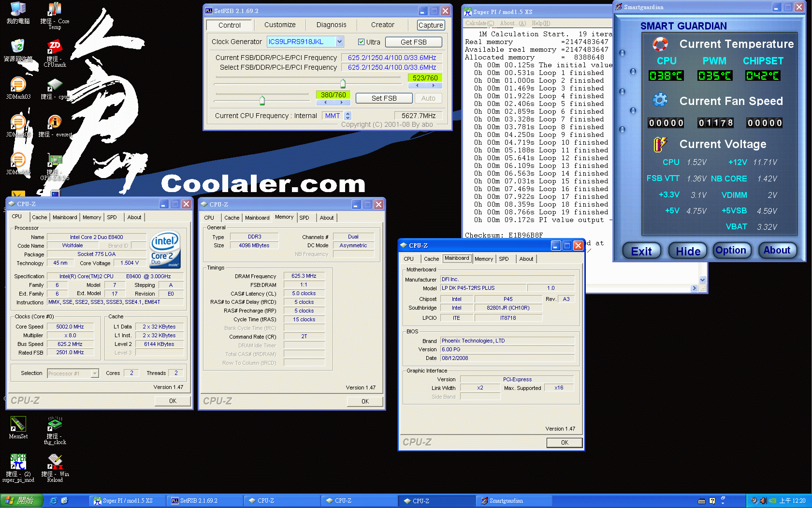This screenshot has width=812, height=508.
Task: Open the thg_clock desktop shortcut
Action: coord(55,431)
